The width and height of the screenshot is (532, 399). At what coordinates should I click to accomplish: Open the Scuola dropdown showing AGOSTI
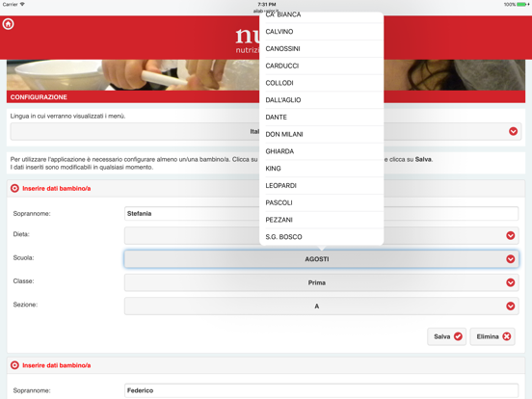(321, 259)
